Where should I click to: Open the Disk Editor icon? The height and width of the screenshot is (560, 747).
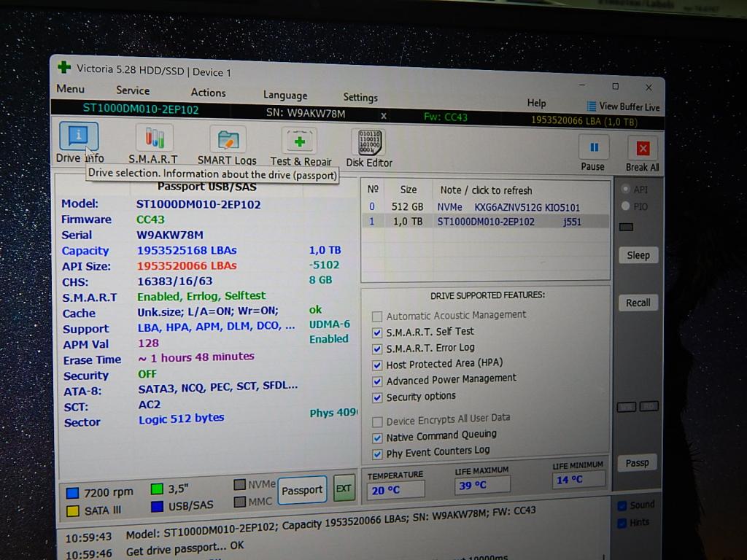pos(368,142)
